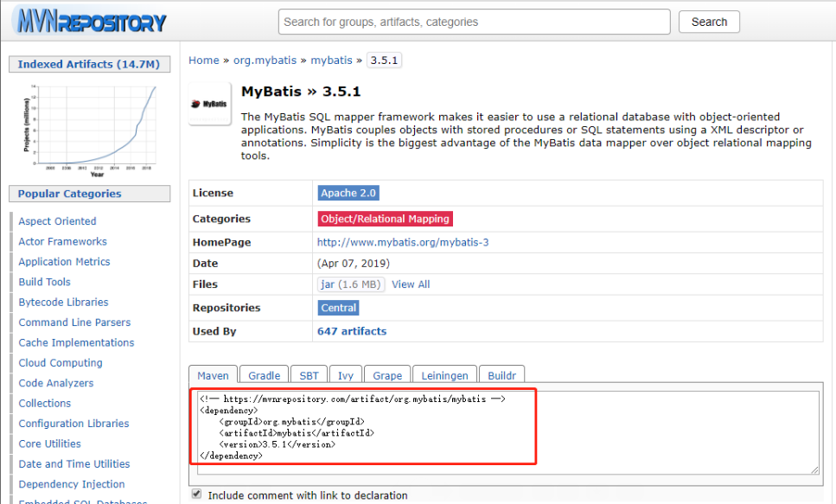Viewport: 836px width, 504px height.
Task: Click the MVNRepository logo
Action: tap(91, 22)
